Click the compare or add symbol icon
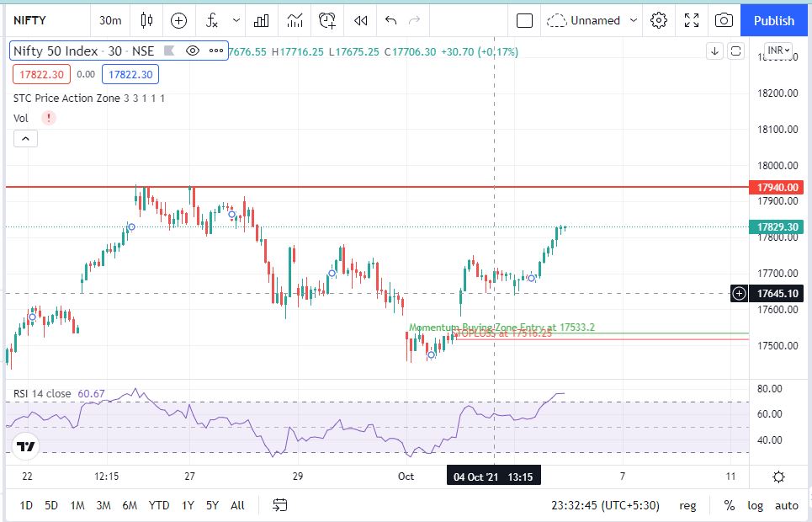 point(179,20)
